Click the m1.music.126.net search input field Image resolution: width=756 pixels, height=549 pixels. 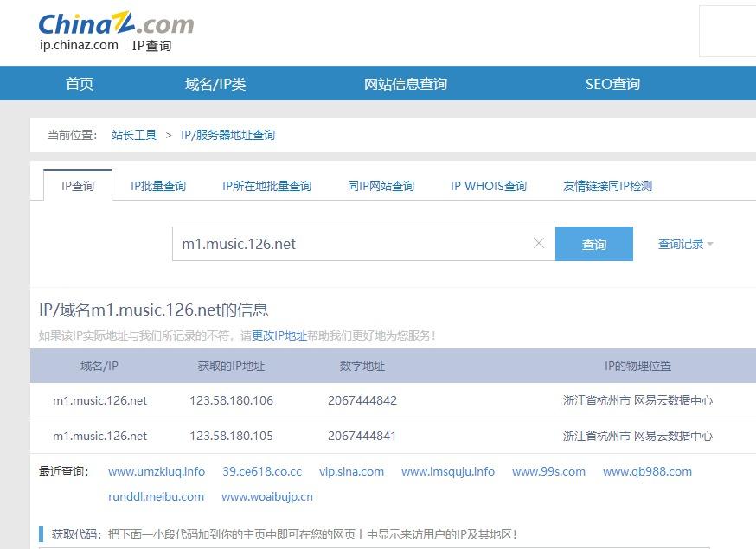point(363,244)
